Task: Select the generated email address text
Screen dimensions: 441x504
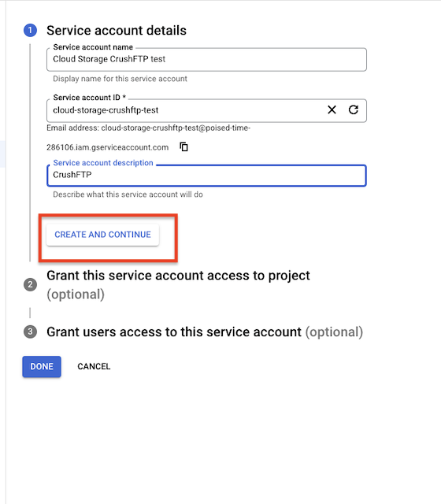Action: (148, 138)
